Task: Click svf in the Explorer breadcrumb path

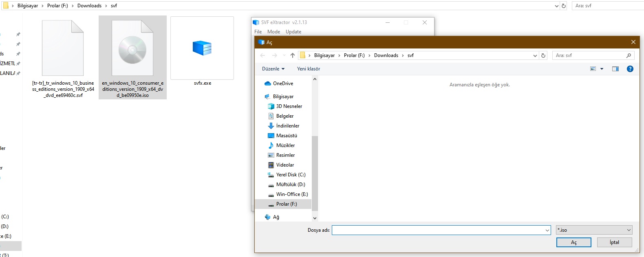Action: pos(114,6)
